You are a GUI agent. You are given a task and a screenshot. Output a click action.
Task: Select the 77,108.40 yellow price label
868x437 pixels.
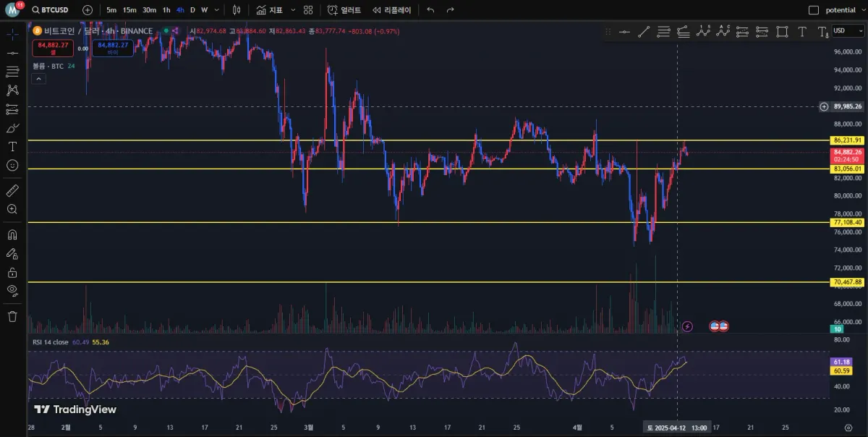(x=848, y=222)
